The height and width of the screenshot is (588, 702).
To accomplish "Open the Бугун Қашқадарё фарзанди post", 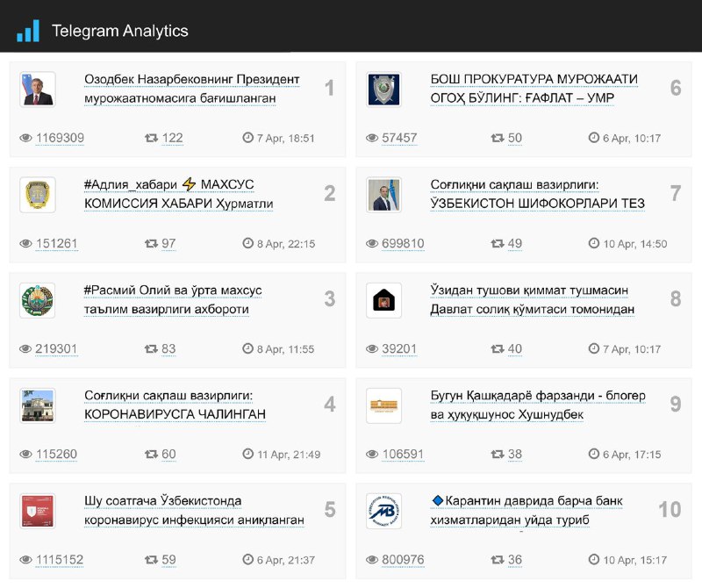I will [x=538, y=405].
